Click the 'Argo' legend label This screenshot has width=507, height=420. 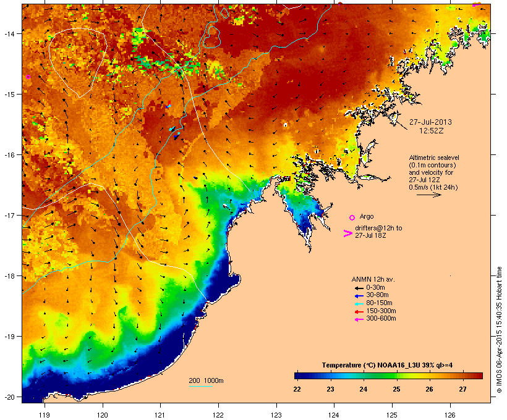[x=367, y=216]
